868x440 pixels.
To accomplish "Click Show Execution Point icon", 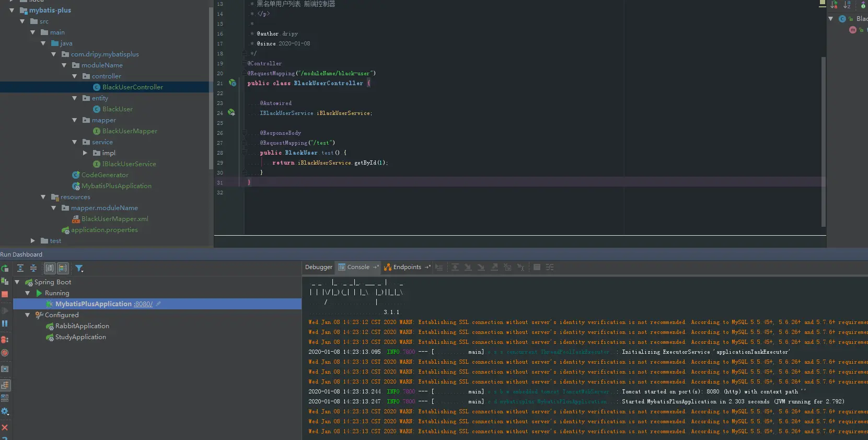I will (x=439, y=267).
